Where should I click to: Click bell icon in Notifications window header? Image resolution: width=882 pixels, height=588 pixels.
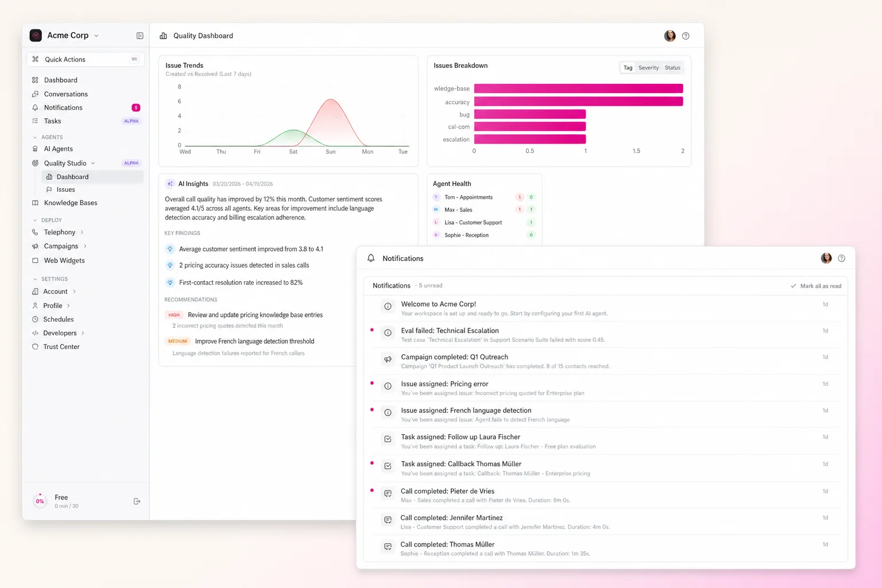pos(371,258)
